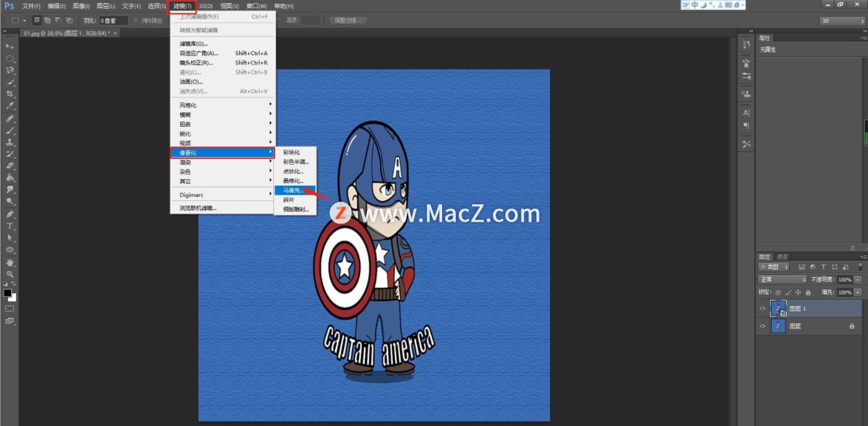Open the 3D workspace dropdown
868x426 pixels.
(x=841, y=20)
